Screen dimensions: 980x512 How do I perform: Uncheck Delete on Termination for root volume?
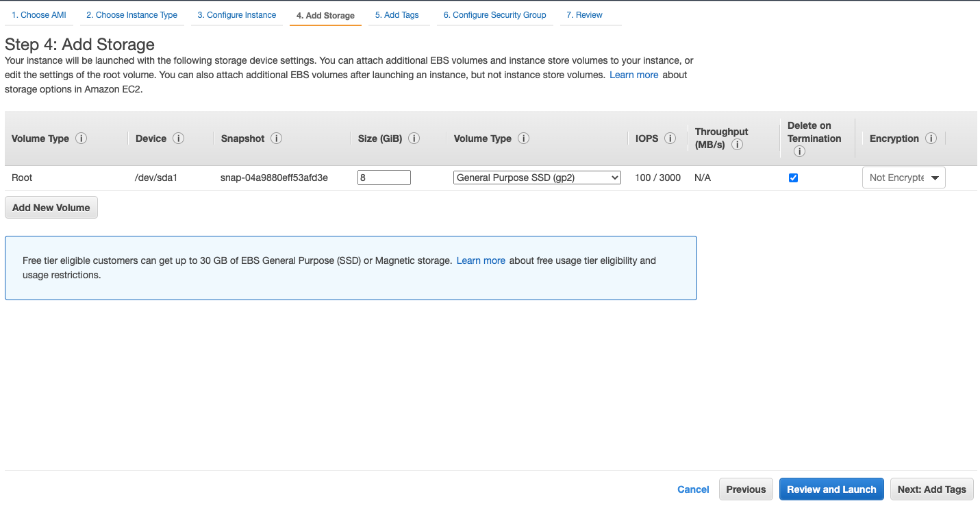[793, 178]
